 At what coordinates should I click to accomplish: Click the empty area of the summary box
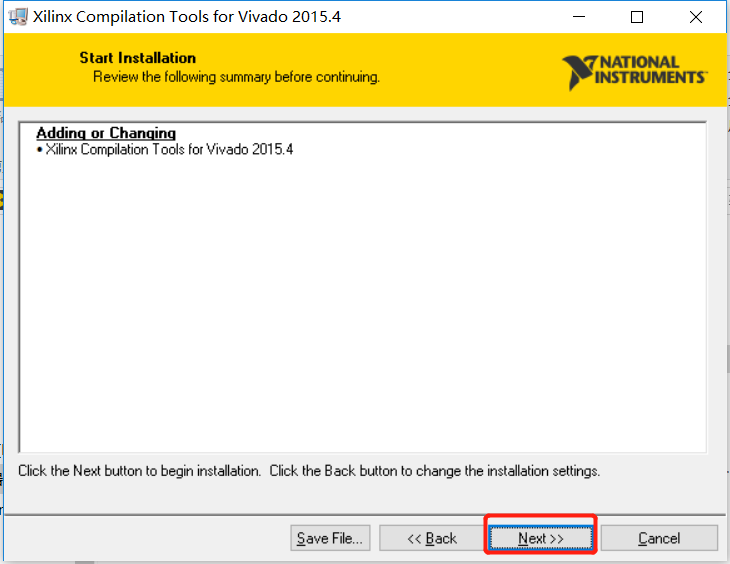(363, 303)
